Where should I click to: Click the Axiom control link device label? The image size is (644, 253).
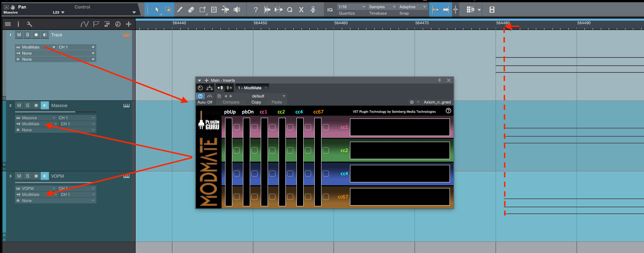437,102
